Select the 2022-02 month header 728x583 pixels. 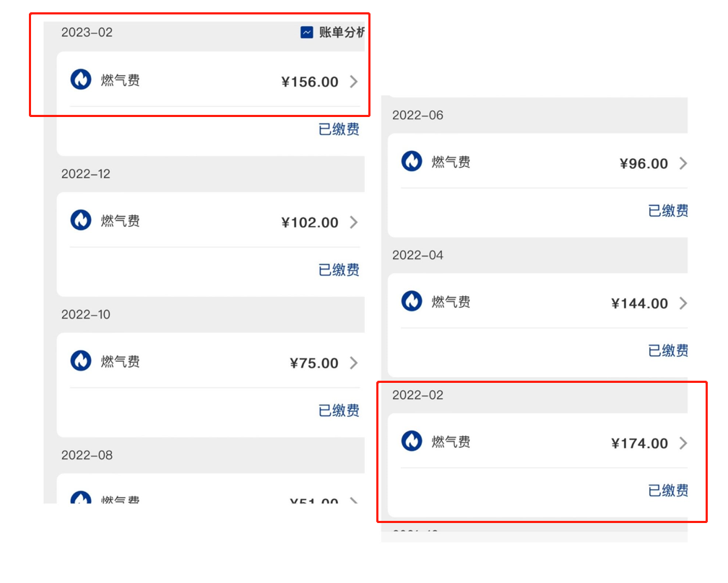[x=417, y=395]
